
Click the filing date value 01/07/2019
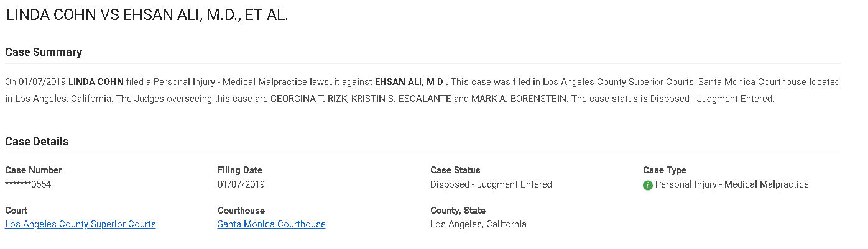[x=241, y=184]
